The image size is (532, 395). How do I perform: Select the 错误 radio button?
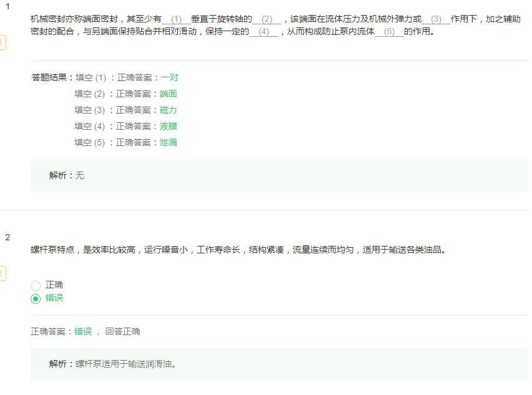click(36, 299)
